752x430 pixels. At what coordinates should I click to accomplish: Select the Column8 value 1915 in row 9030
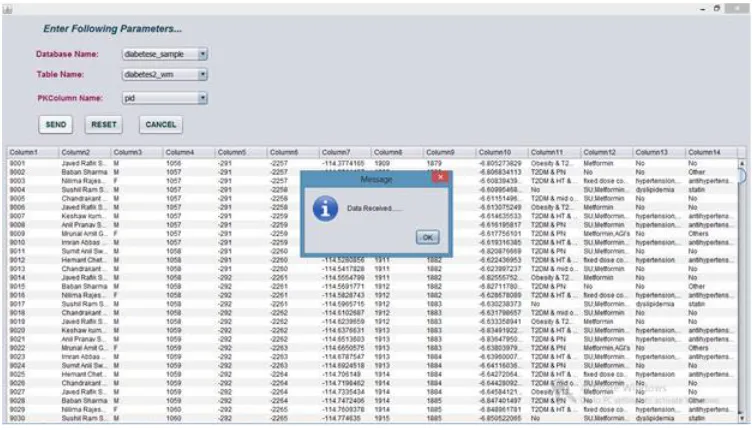click(x=398, y=418)
